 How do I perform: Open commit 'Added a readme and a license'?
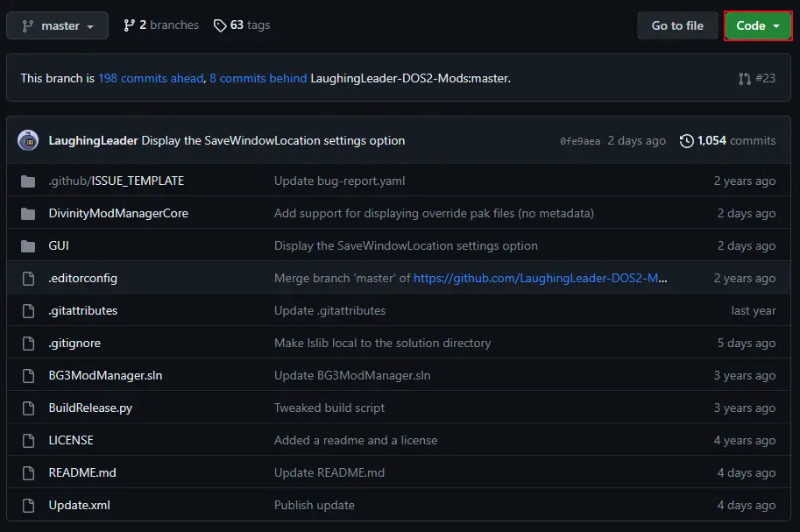coord(356,440)
